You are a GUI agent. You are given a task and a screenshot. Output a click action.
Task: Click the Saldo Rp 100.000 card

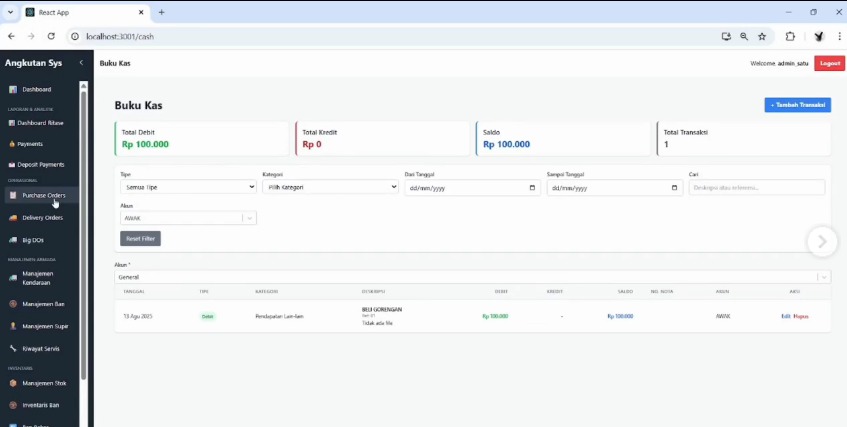click(x=563, y=139)
